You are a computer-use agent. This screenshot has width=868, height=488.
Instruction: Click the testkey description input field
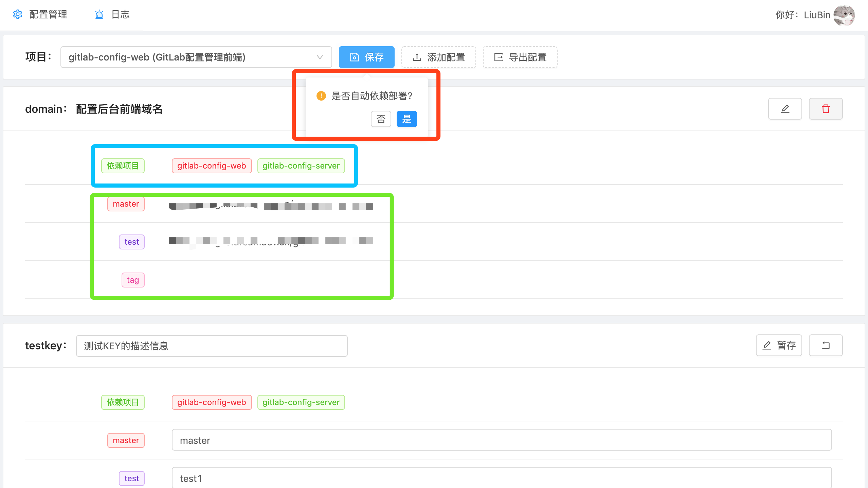pyautogui.click(x=211, y=346)
